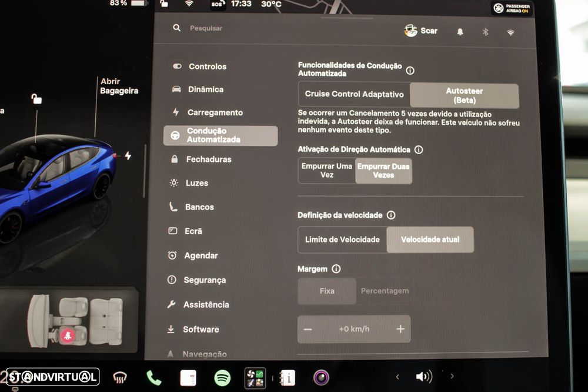
Task: Tap the Passenger Airbag ON indicator
Action: pyautogui.click(x=512, y=8)
